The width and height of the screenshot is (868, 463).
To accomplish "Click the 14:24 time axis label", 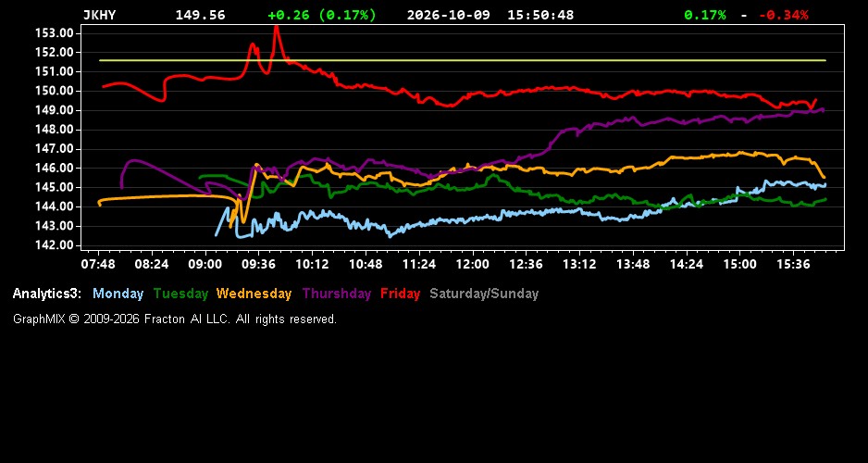I will (x=687, y=264).
